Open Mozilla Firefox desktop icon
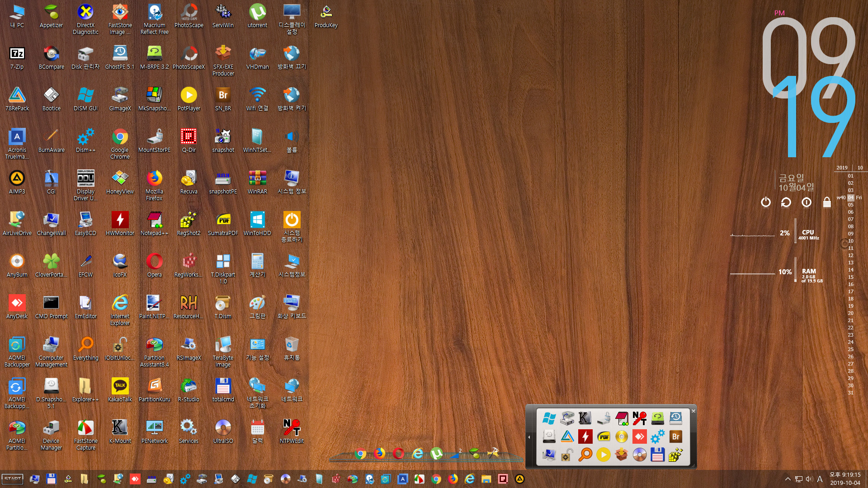This screenshot has height=488, width=868. (x=154, y=185)
